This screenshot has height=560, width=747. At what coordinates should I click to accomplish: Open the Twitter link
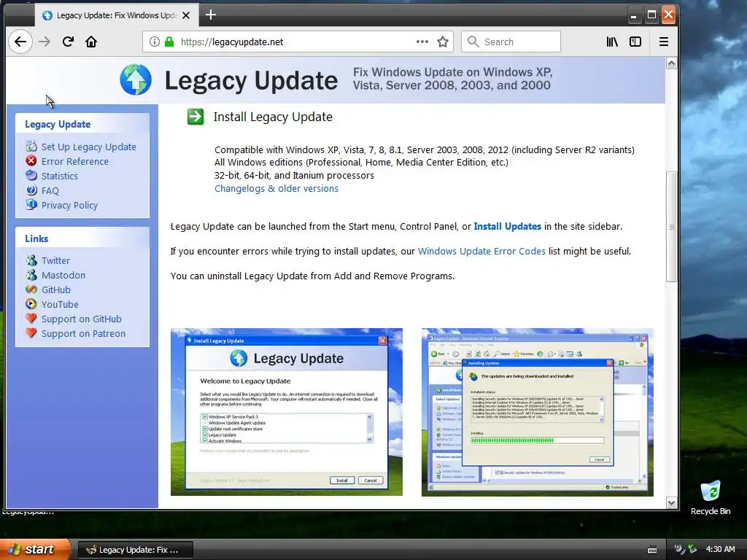point(55,260)
